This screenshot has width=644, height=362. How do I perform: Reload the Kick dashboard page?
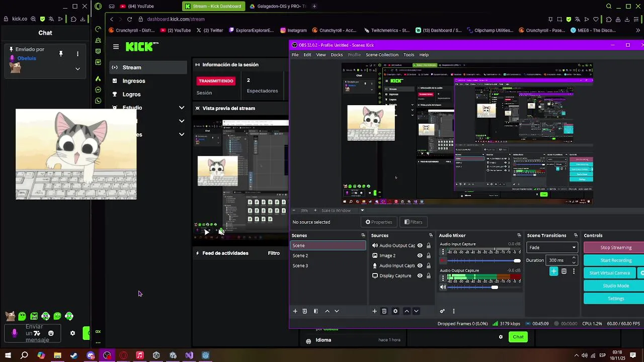129,19
